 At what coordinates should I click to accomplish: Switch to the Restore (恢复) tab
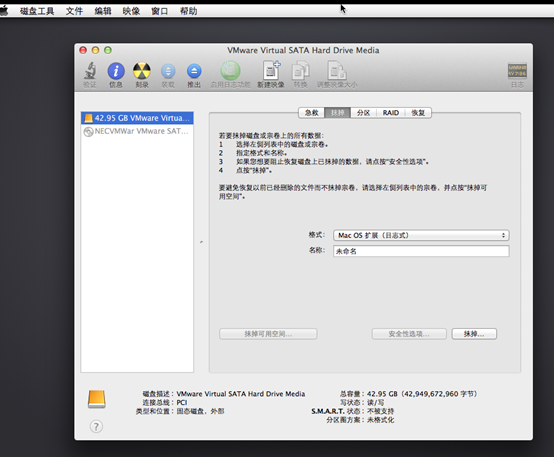pos(418,113)
